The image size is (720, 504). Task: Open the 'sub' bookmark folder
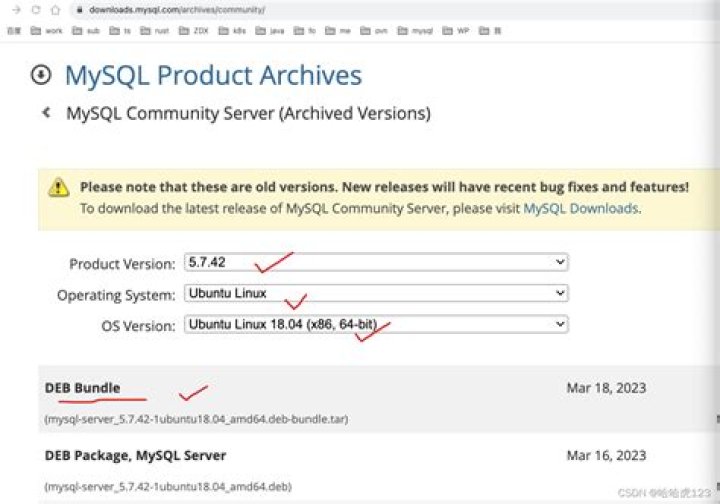(86, 31)
